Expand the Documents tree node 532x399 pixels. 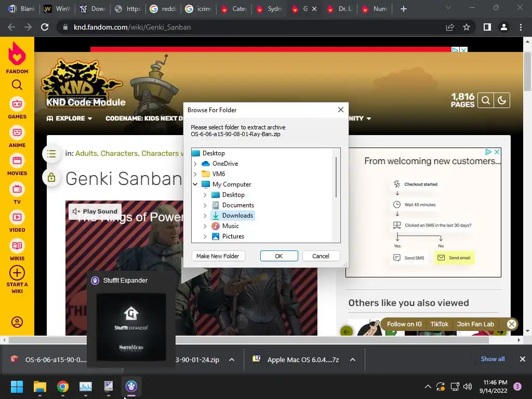pos(205,205)
